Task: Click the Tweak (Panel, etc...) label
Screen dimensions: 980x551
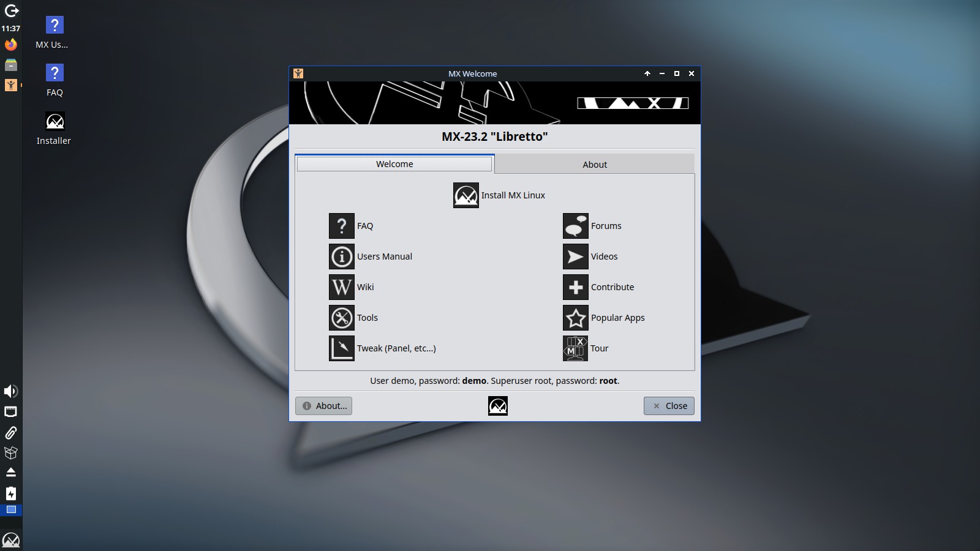Action: (396, 348)
